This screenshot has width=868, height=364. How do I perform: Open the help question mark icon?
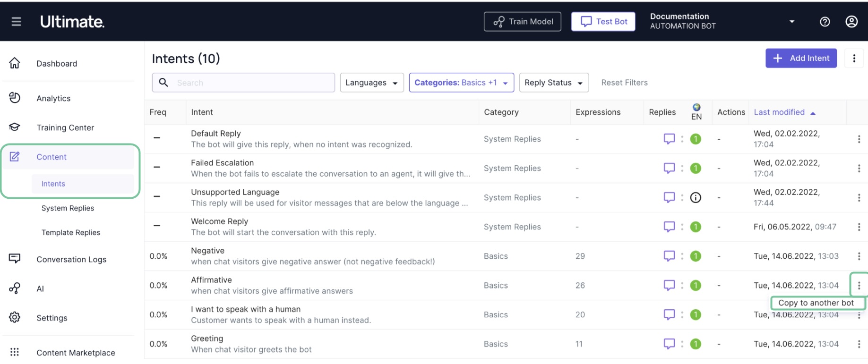coord(825,22)
